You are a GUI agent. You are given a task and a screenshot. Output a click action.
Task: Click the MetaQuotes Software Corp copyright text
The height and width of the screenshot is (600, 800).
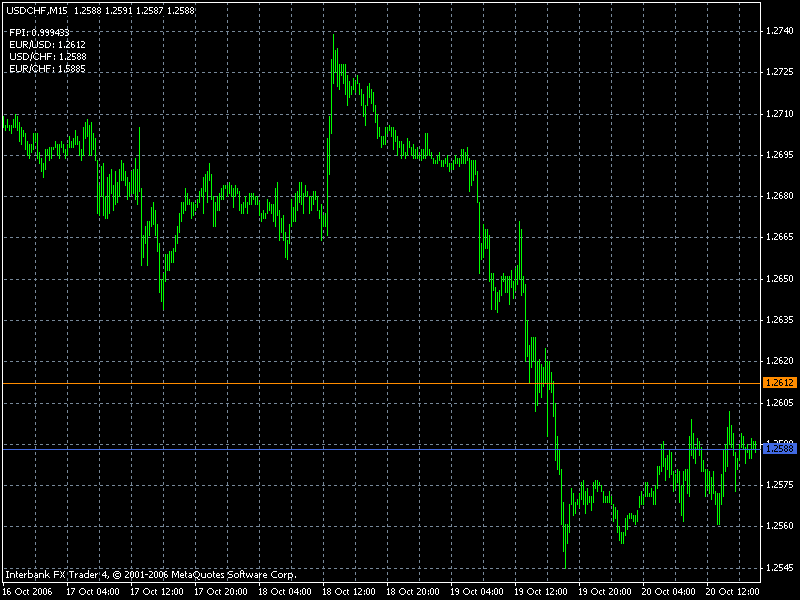150,574
